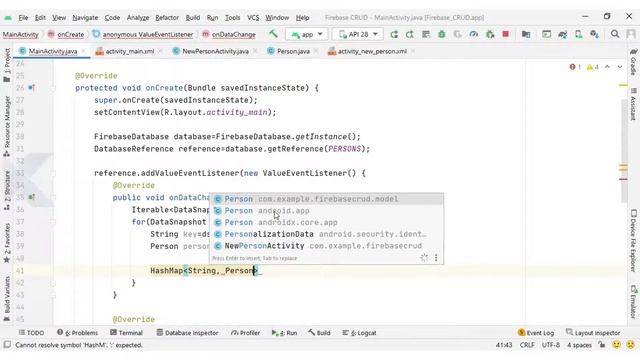Click the Debug app bug icon

coord(442,34)
